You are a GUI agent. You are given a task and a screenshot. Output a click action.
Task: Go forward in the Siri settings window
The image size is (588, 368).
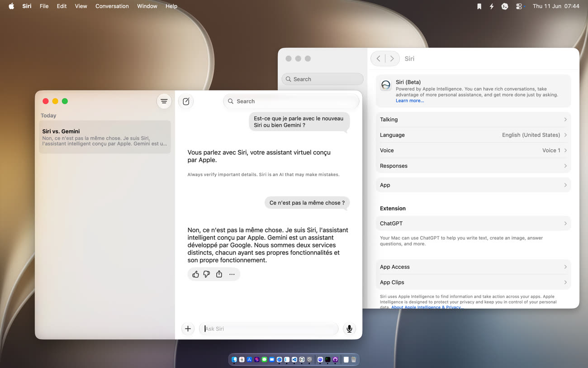(x=392, y=58)
